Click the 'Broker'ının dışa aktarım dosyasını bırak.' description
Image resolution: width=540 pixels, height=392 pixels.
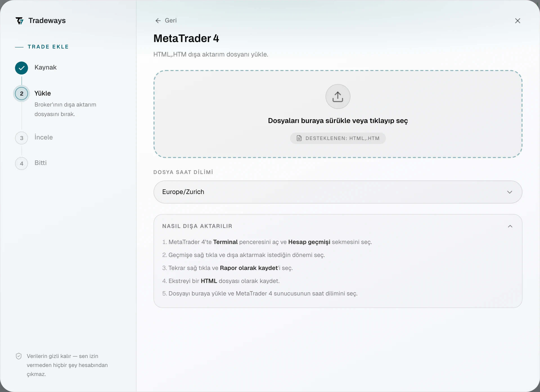point(65,109)
